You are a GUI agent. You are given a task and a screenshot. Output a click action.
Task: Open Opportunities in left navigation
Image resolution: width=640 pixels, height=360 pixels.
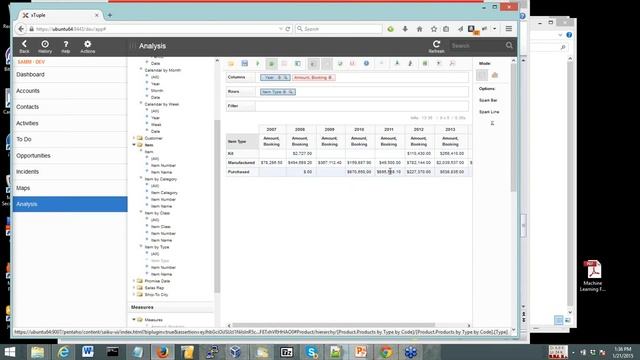70,156
